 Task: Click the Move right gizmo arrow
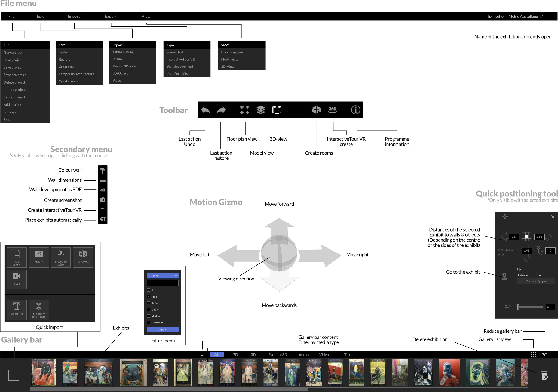pyautogui.click(x=320, y=255)
